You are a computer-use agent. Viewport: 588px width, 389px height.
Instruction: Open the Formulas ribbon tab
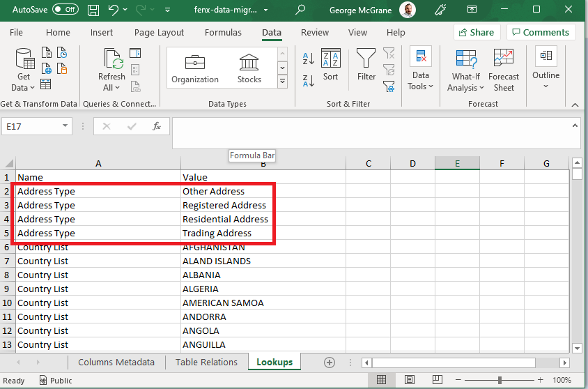pyautogui.click(x=223, y=33)
